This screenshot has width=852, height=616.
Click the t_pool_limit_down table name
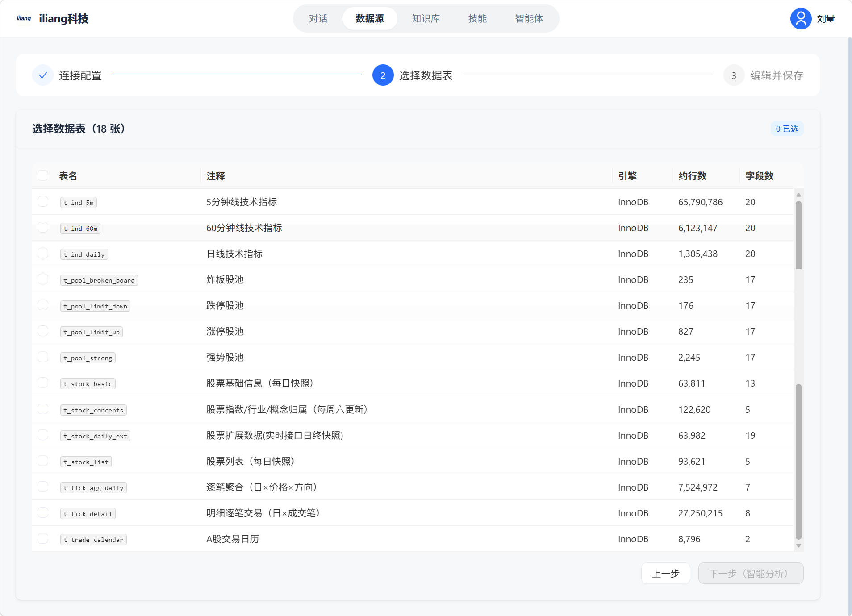[x=95, y=306]
